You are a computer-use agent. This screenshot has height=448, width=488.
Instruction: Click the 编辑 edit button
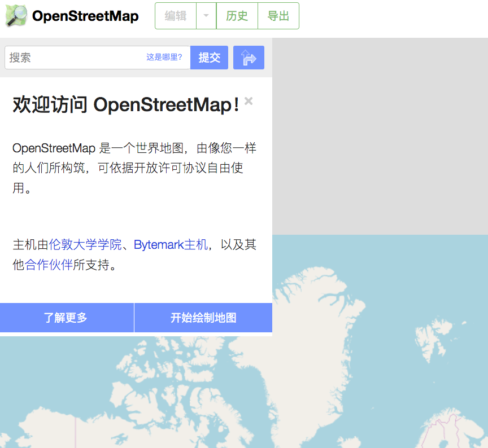point(176,16)
